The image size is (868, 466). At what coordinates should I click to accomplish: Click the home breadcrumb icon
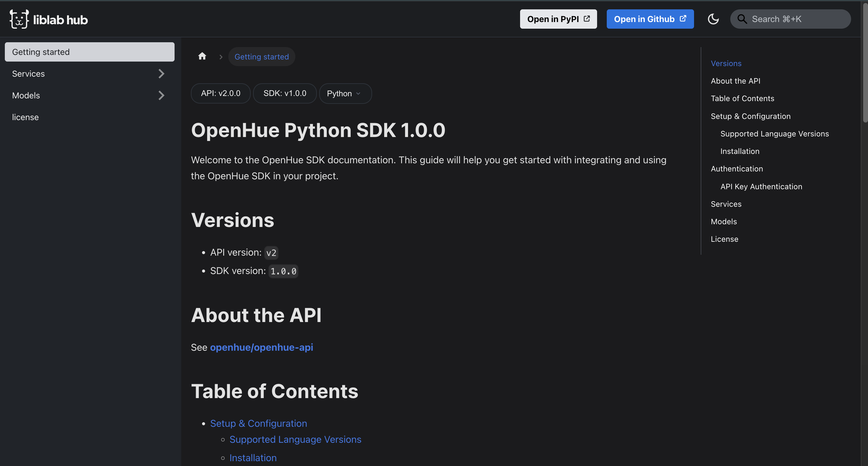point(202,56)
